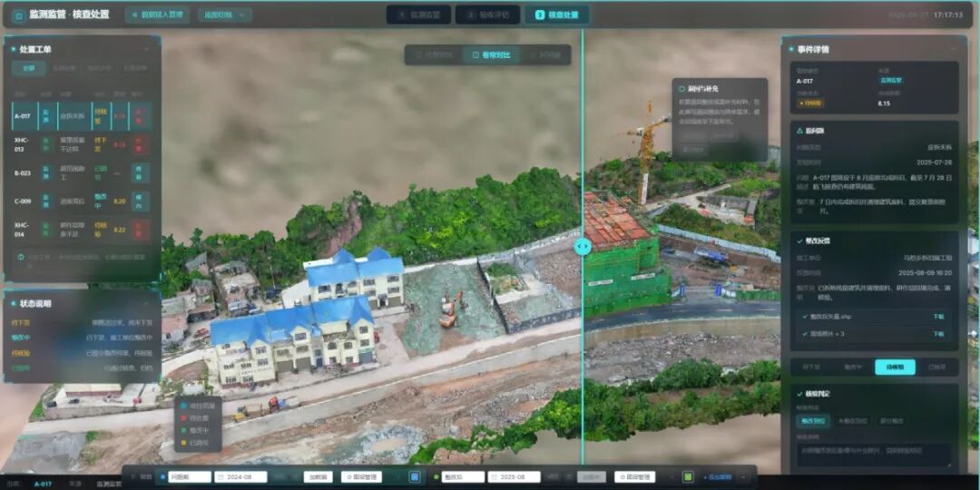Set status segment to 整改中
Viewport: 980px width, 490px height.
pos(853,367)
